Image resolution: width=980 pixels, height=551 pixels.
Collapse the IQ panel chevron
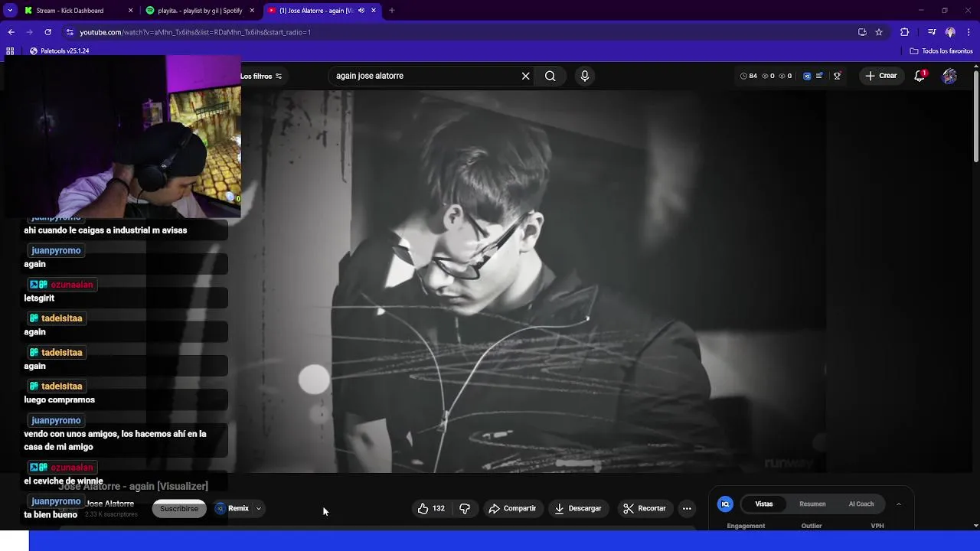898,504
